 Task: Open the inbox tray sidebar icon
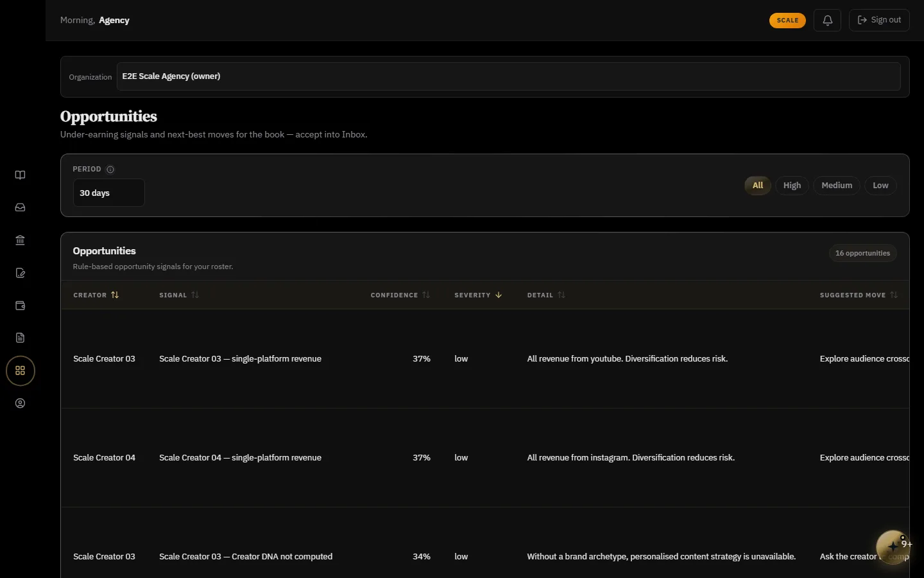coord(20,207)
